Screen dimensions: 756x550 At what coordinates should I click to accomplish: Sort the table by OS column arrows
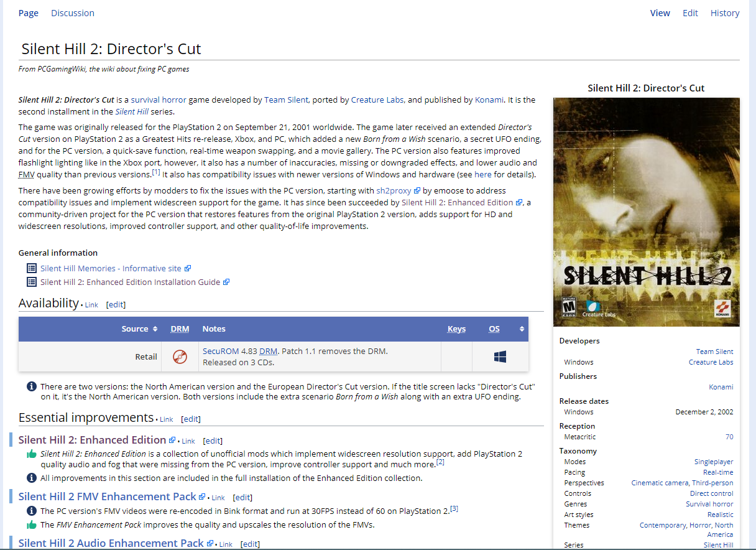522,329
